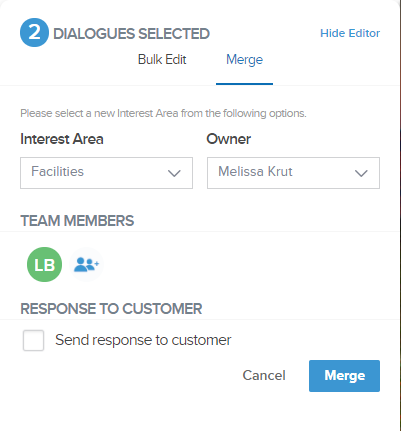The height and width of the screenshot is (431, 401).
Task: Click the Interest Area field label
Action: tap(62, 139)
